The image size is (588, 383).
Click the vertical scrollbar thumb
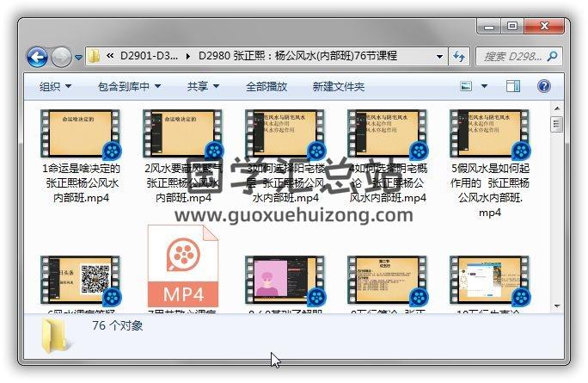pyautogui.click(x=557, y=124)
